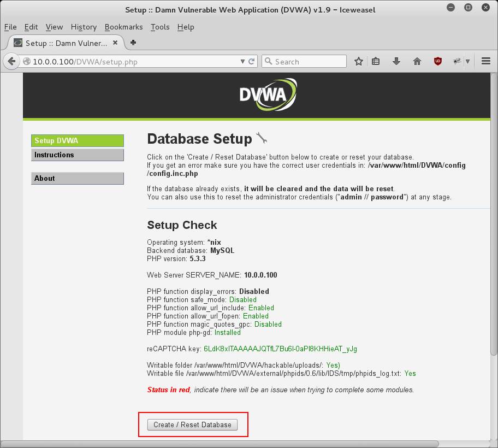Click the allow_url_include: Enabled line
This screenshot has width=498, height=448.
(210, 308)
